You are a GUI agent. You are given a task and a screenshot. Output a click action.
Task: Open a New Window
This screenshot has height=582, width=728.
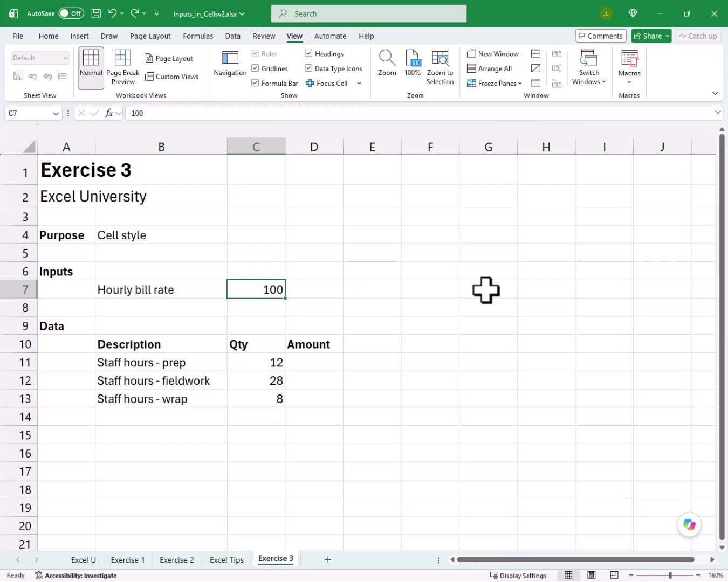(x=493, y=54)
